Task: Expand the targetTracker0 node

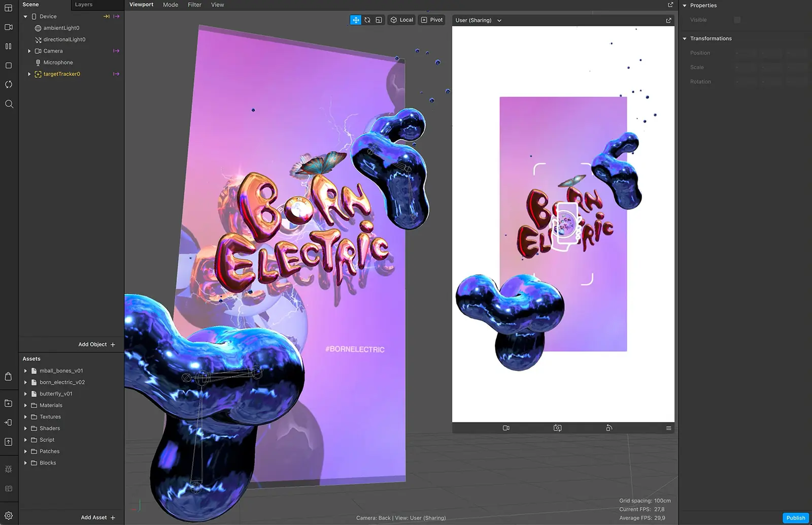Action: pos(29,74)
